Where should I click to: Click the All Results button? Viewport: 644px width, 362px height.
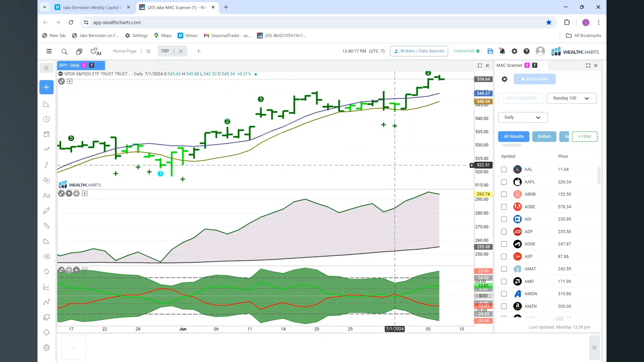(514, 136)
